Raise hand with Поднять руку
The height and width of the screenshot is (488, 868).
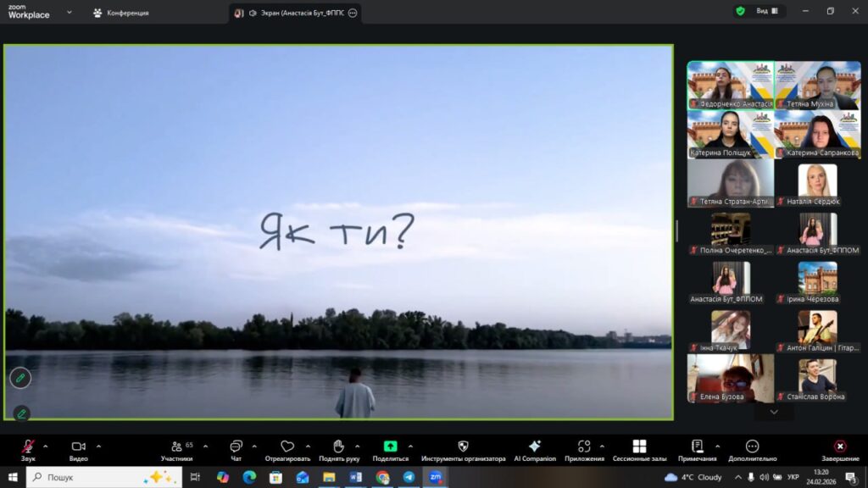coord(338,446)
